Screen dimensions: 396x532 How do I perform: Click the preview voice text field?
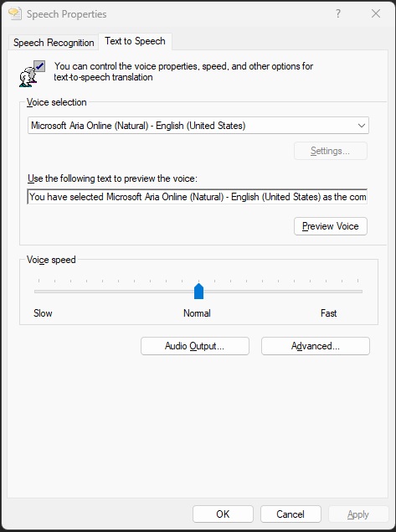coord(197,197)
